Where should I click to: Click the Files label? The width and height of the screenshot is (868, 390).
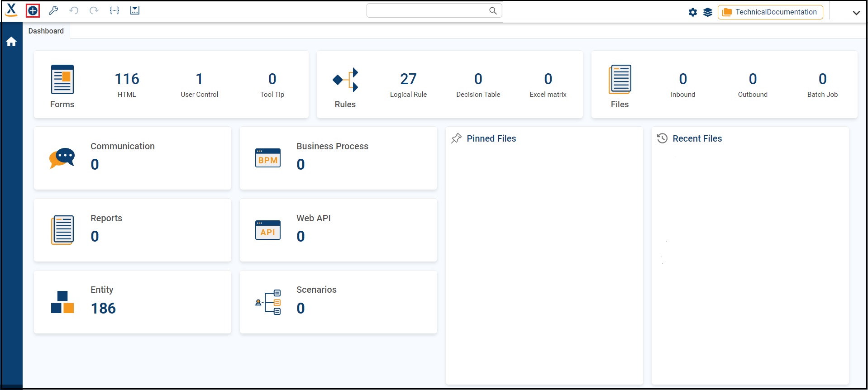tap(620, 105)
